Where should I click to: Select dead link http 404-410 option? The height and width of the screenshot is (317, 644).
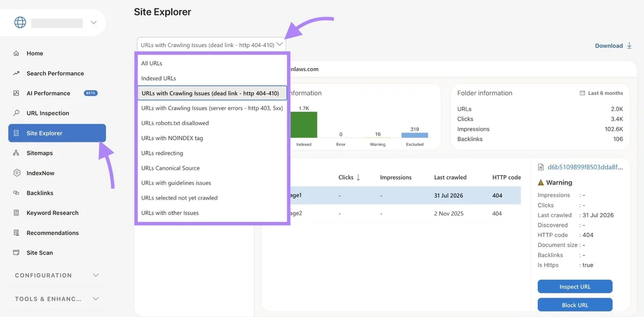212,93
